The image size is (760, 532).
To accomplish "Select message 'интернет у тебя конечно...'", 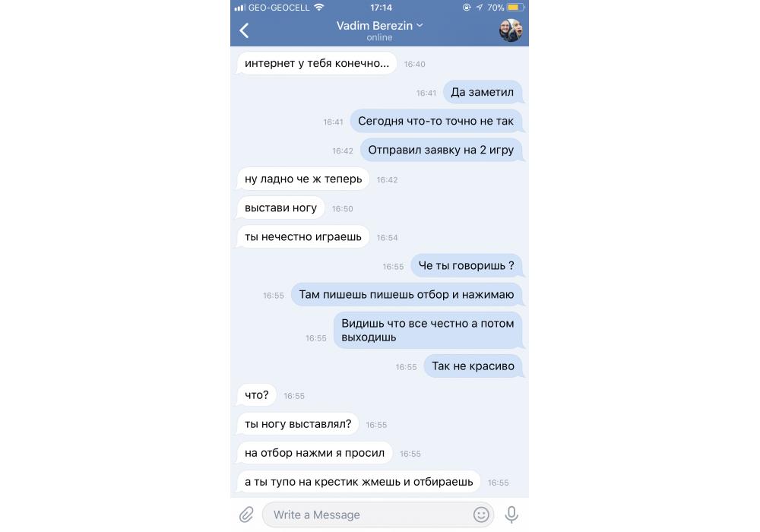I will click(x=316, y=63).
